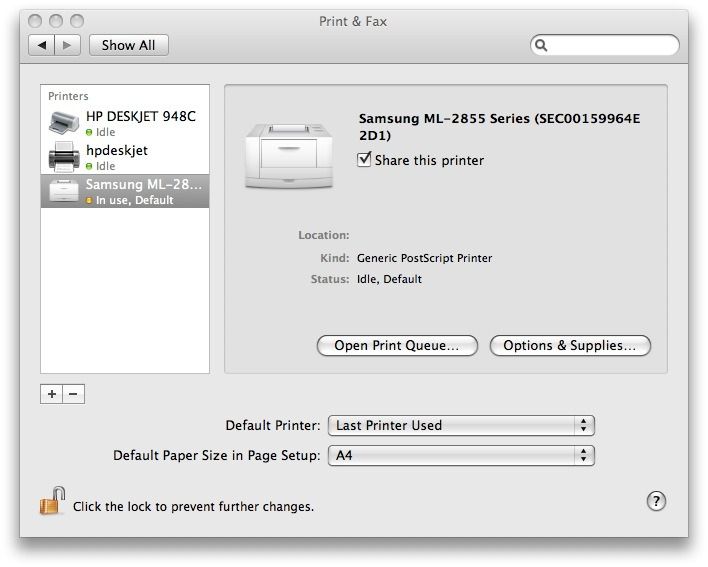
Task: Select the HP DESKJET 948C printer
Action: (125, 123)
